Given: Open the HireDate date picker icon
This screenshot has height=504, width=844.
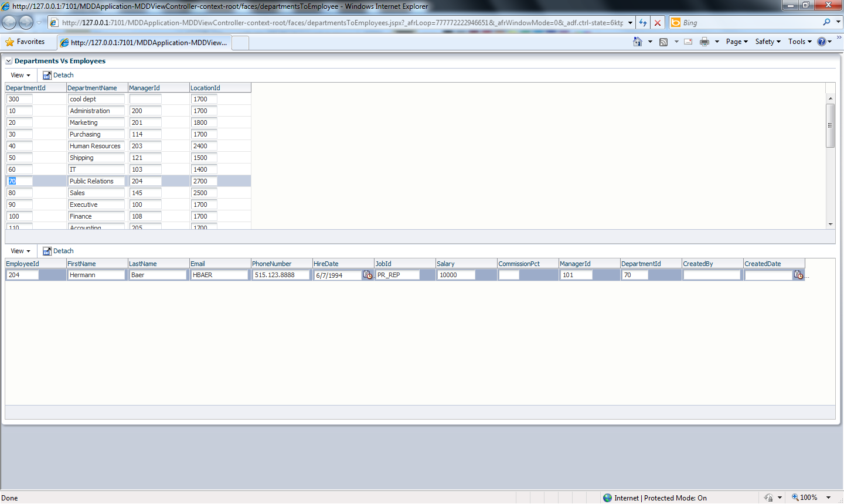Looking at the screenshot, I should [x=367, y=274].
